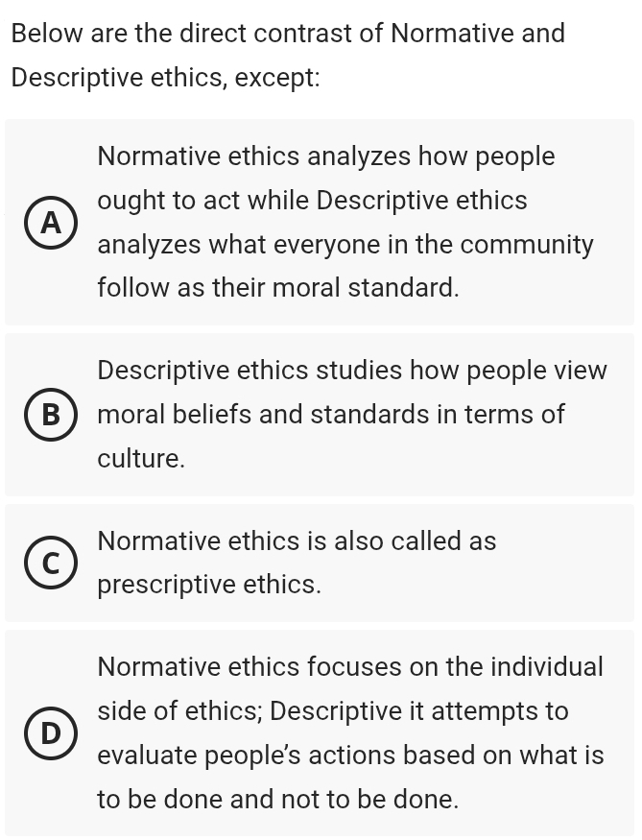This screenshot has height=840, width=642.
Task: Click the text 'prescriptive ethics.' in option C
Action: coord(209,585)
